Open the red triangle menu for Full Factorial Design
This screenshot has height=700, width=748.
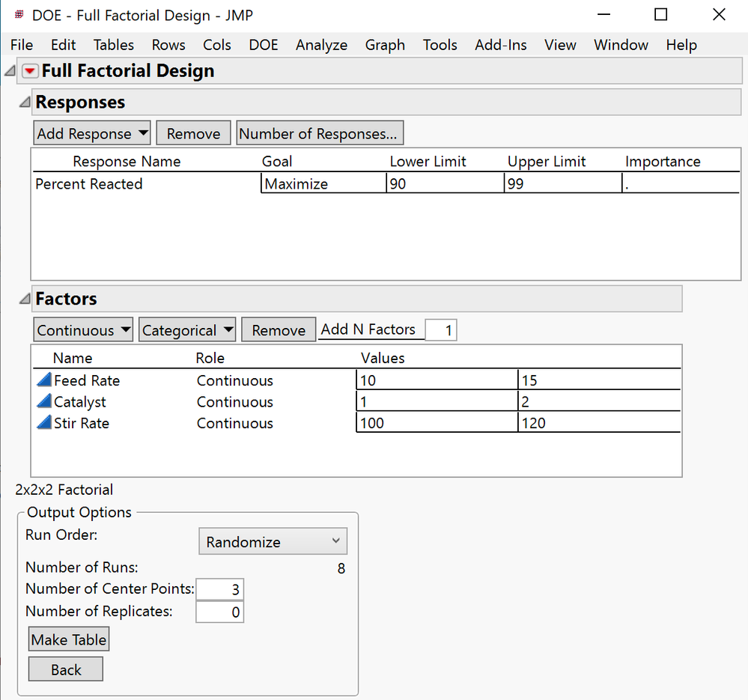30,70
